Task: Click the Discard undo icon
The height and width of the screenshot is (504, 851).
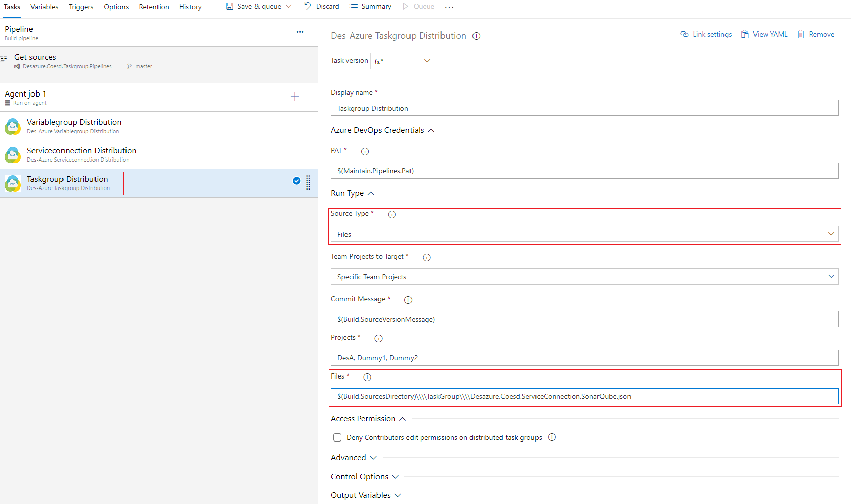Action: click(308, 6)
